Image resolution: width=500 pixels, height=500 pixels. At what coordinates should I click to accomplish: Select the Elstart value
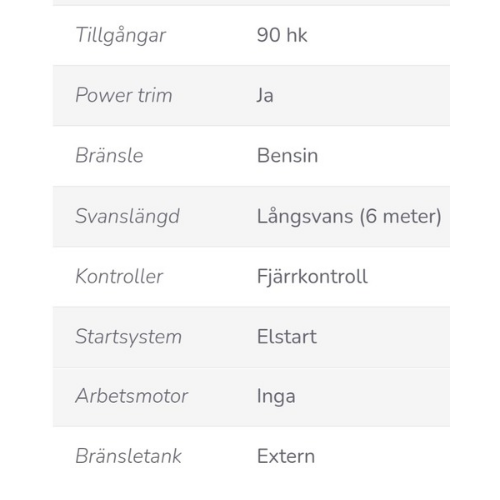pyautogui.click(x=287, y=337)
